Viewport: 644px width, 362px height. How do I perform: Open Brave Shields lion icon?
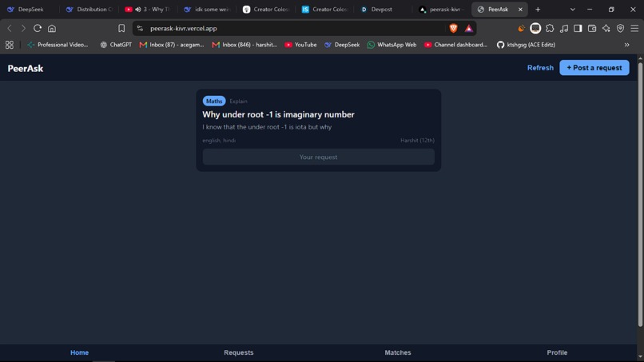pyautogui.click(x=453, y=28)
